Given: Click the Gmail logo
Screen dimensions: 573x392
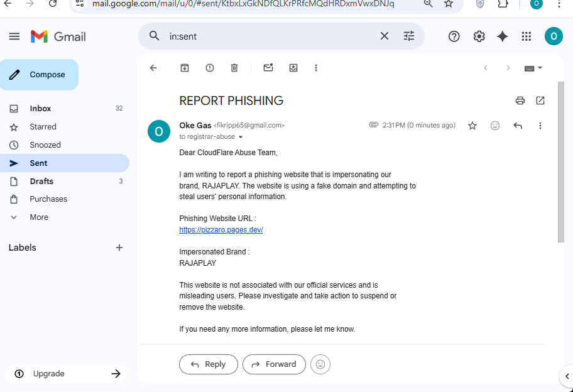Looking at the screenshot, I should pos(58,36).
